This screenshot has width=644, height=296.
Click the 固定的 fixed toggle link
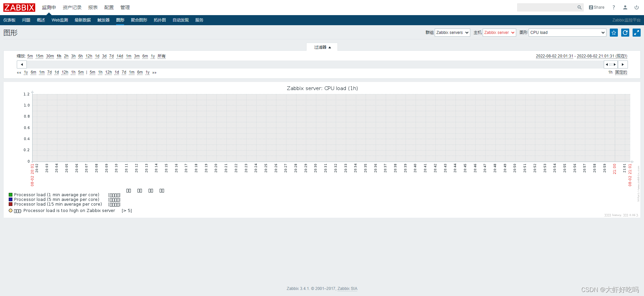[x=621, y=72]
